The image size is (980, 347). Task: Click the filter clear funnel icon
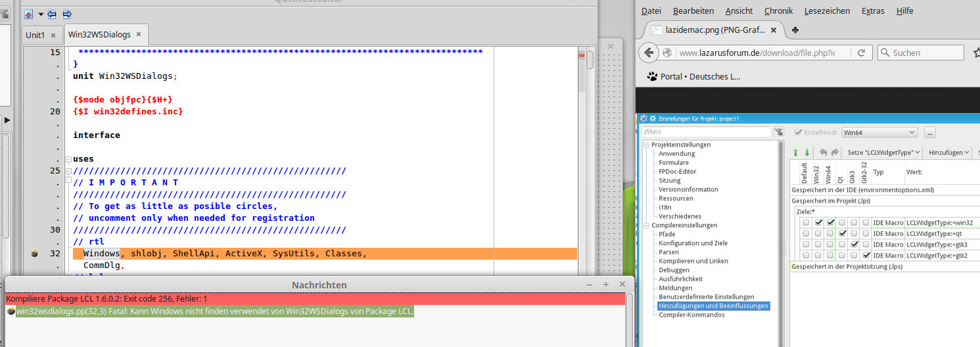[x=779, y=132]
